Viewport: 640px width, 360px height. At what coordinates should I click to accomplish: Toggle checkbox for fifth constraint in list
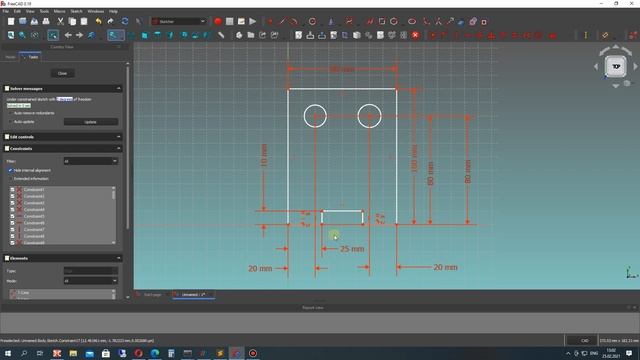pyautogui.click(x=12, y=216)
